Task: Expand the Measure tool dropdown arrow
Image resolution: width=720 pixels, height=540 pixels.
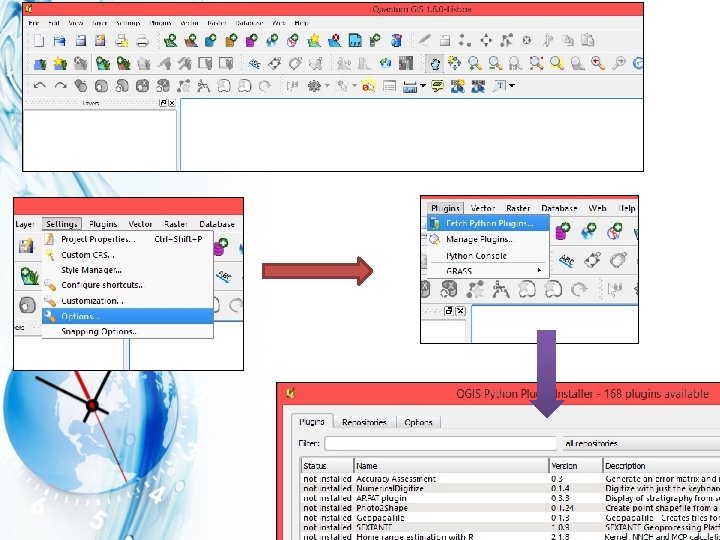Action: pos(422,86)
